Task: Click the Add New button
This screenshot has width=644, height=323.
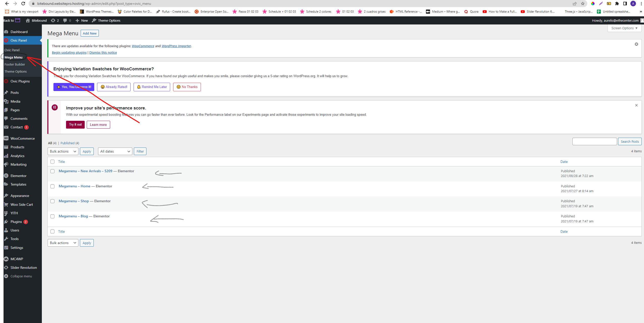Action: [x=90, y=33]
